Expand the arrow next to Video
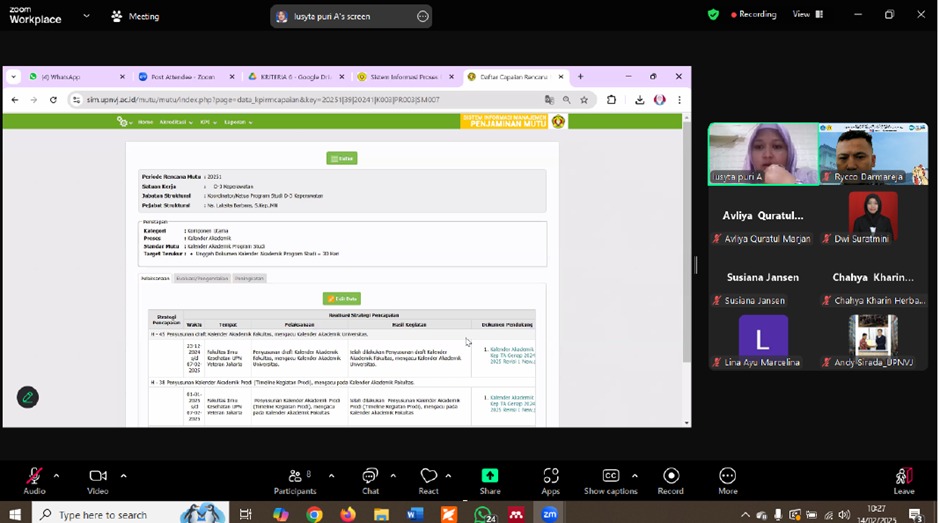This screenshot has width=940, height=523. point(123,476)
